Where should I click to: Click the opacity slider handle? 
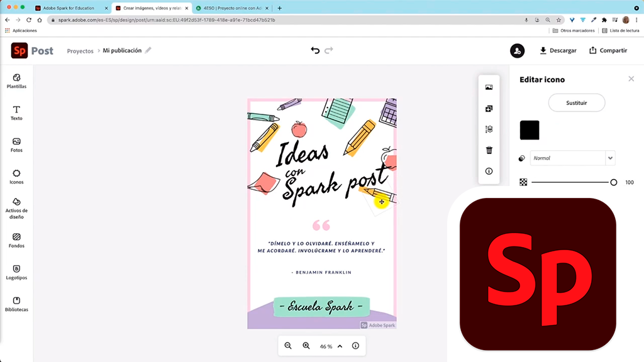point(614,182)
